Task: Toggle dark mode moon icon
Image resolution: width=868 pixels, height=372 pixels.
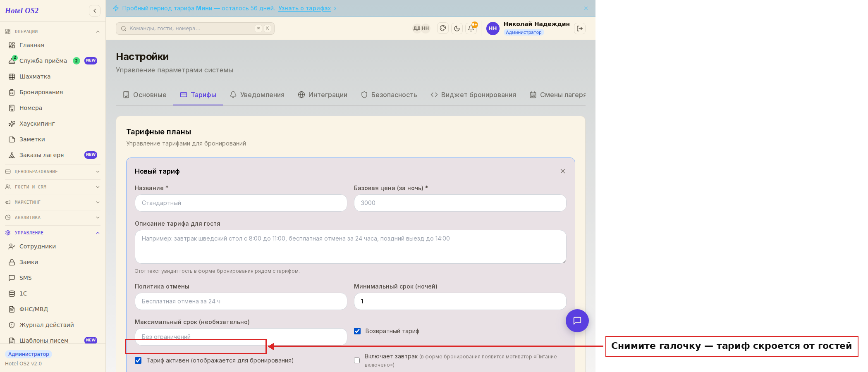Action: pyautogui.click(x=457, y=29)
